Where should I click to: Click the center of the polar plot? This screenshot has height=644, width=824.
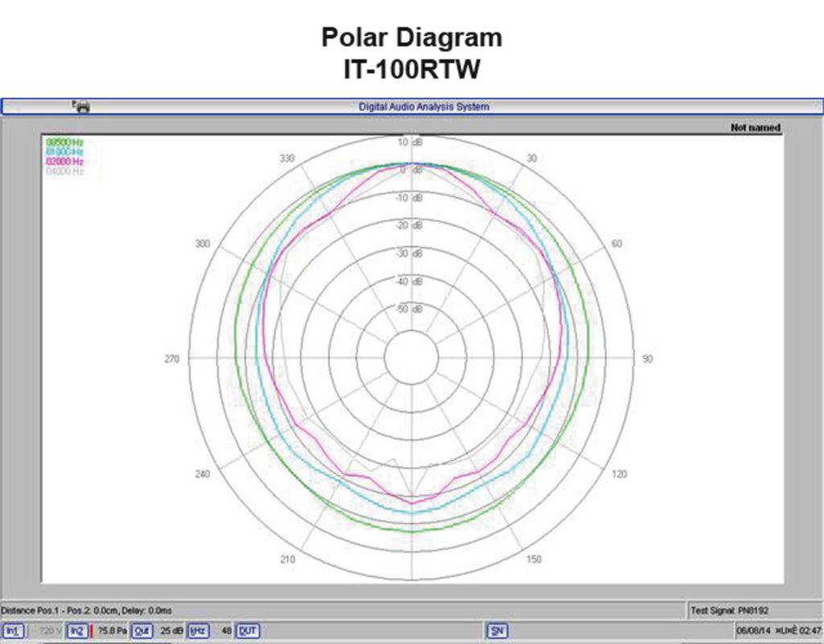(411, 358)
